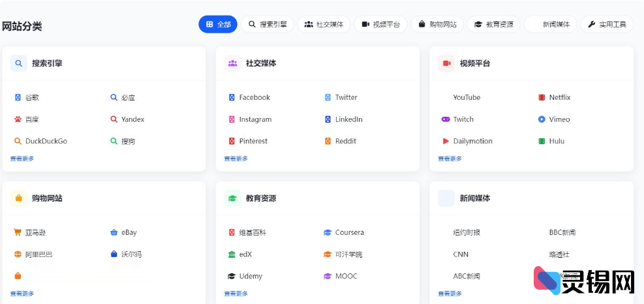Click 查看更多 in the 教育资源 card
This screenshot has width=644, height=304.
[236, 294]
